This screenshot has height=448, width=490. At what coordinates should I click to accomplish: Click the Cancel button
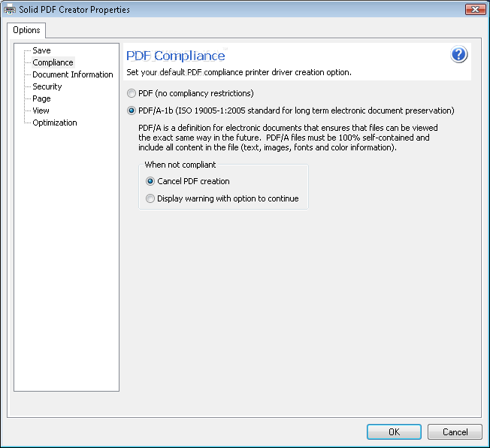pos(455,431)
